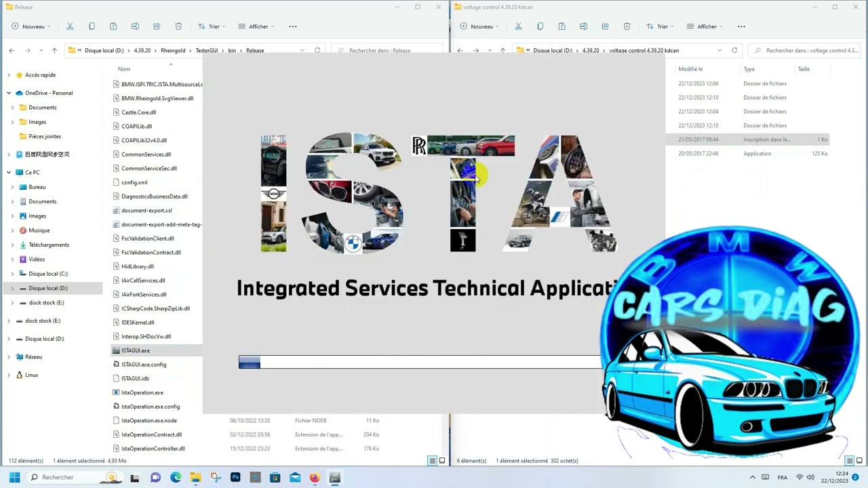This screenshot has width=868, height=488.
Task: Click Cut icon in Release window toolbar
Action: pyautogui.click(x=70, y=26)
